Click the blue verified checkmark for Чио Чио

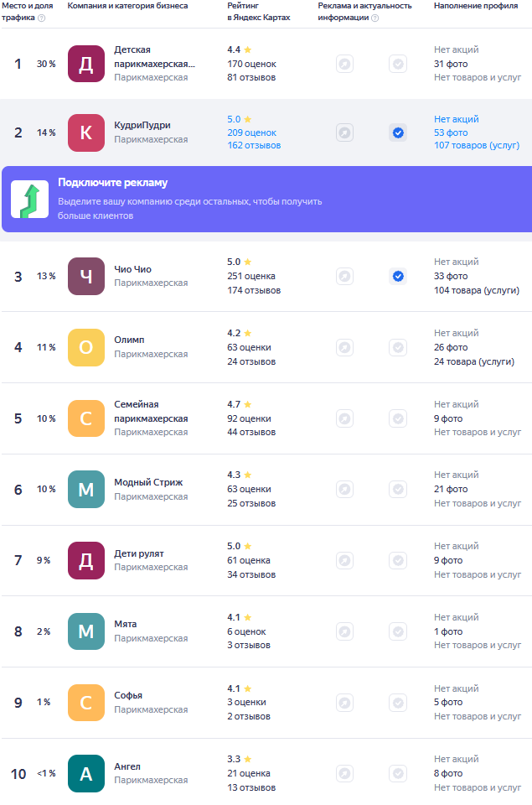[398, 276]
